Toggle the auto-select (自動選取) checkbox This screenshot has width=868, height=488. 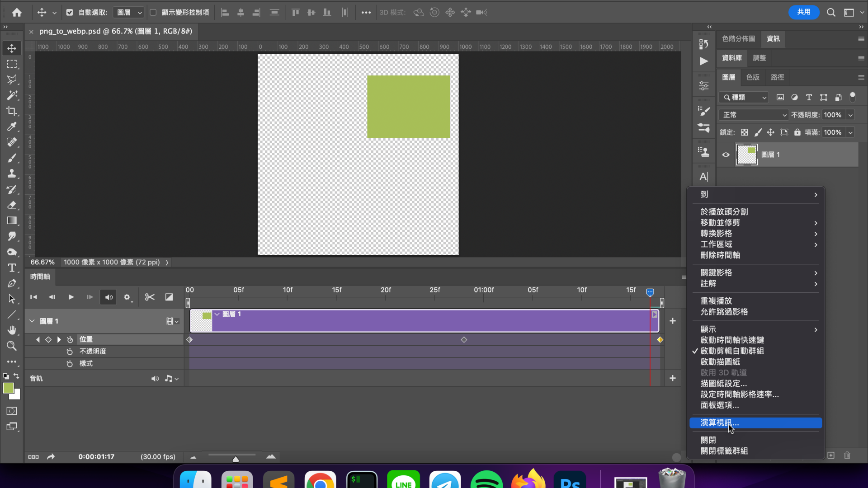(x=70, y=13)
